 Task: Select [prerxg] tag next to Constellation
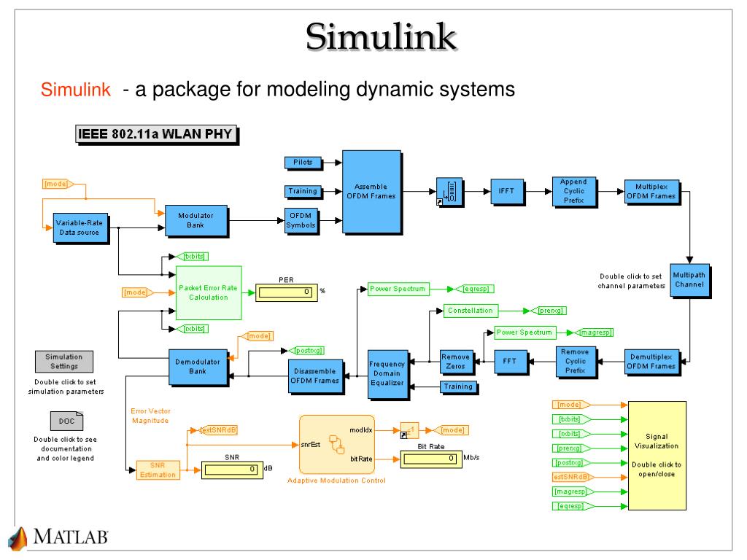(x=549, y=311)
